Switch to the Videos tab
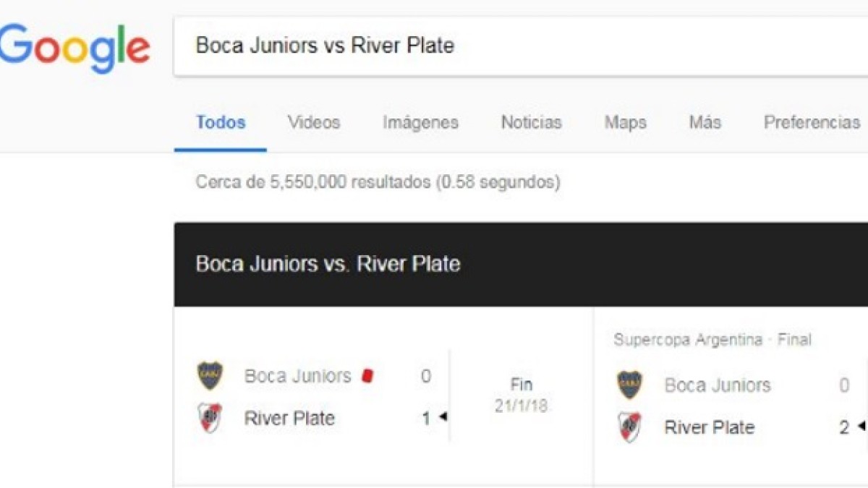The height and width of the screenshot is (488, 868). [314, 122]
